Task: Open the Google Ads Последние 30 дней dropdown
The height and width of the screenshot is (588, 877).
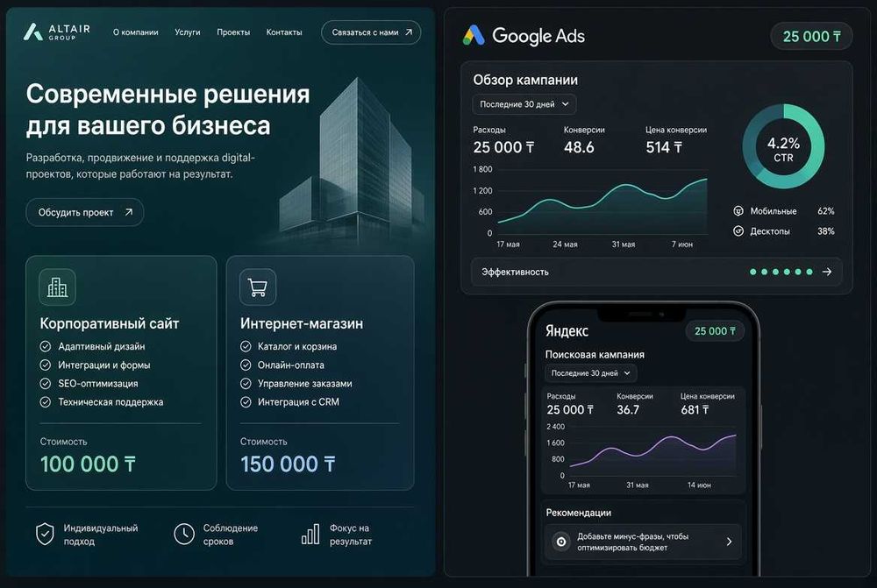Action: [524, 104]
